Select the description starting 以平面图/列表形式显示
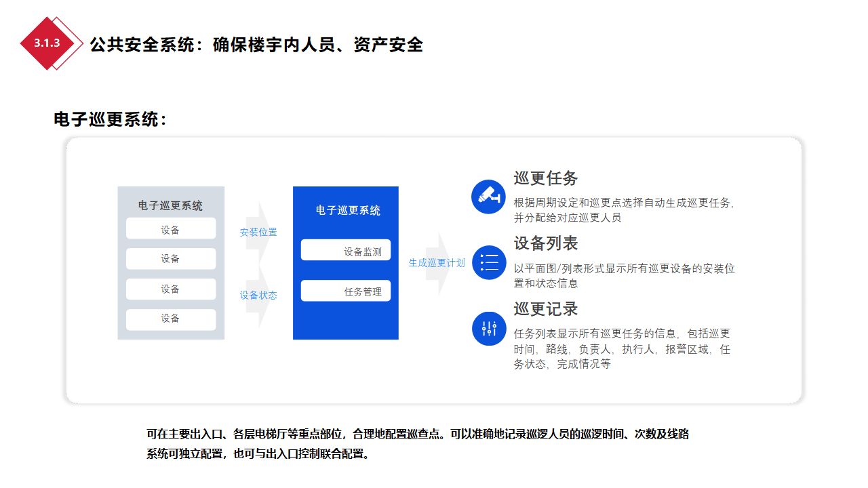This screenshot has height=488, width=868. 624,275
